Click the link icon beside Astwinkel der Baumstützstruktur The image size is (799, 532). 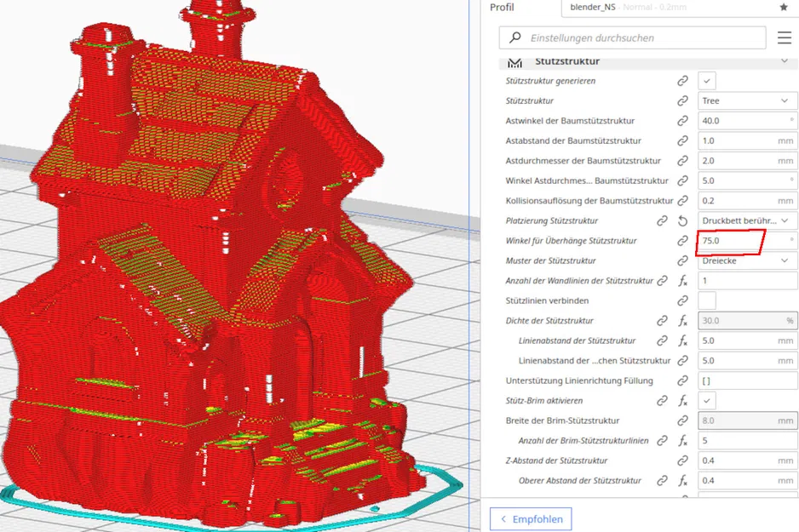[x=683, y=121]
